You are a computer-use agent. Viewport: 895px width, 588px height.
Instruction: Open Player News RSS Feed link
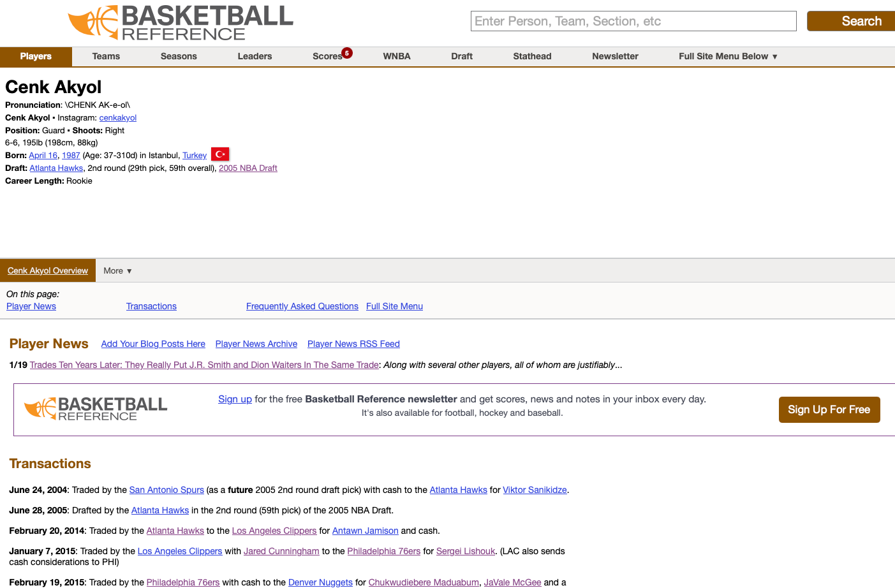(353, 344)
